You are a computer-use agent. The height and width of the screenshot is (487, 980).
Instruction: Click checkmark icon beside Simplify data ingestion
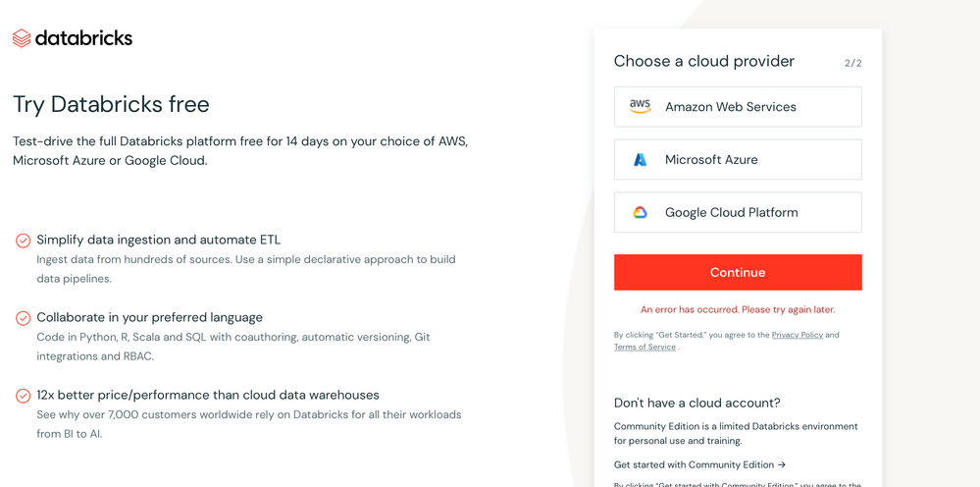click(23, 241)
